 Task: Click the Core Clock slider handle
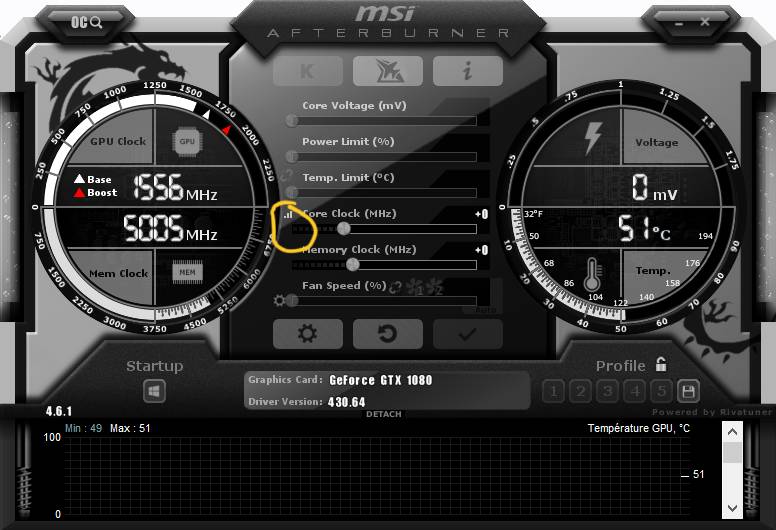343,228
